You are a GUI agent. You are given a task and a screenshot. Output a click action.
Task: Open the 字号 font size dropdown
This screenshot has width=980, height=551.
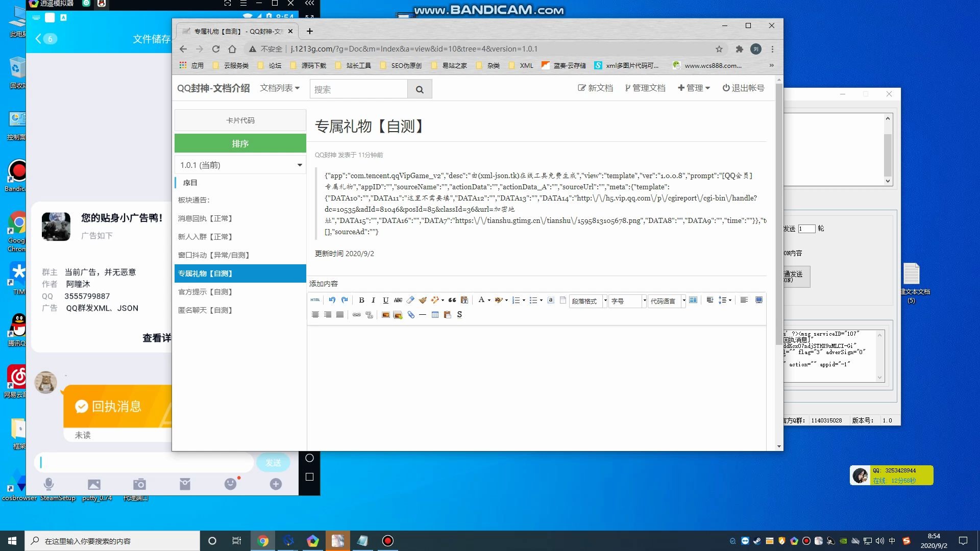[628, 301]
